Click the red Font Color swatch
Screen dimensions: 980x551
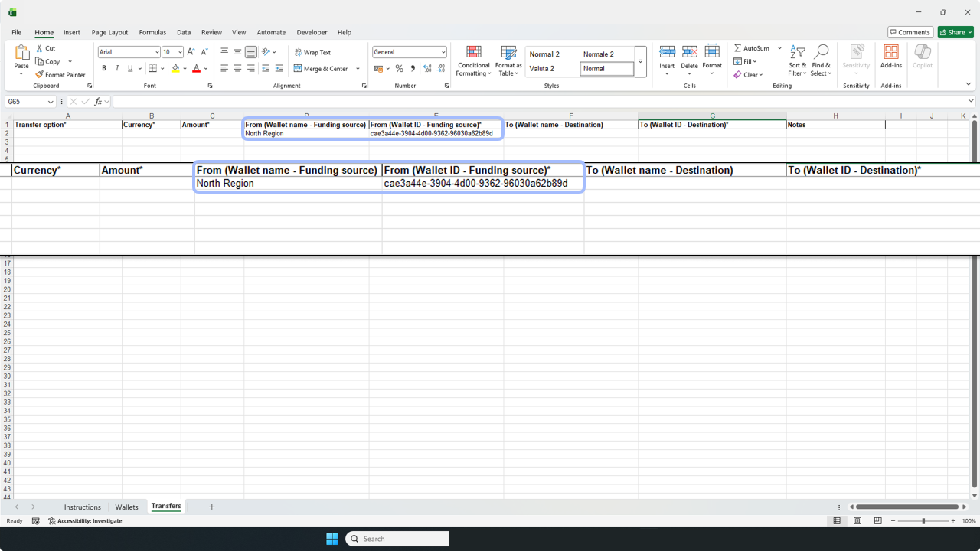(197, 69)
